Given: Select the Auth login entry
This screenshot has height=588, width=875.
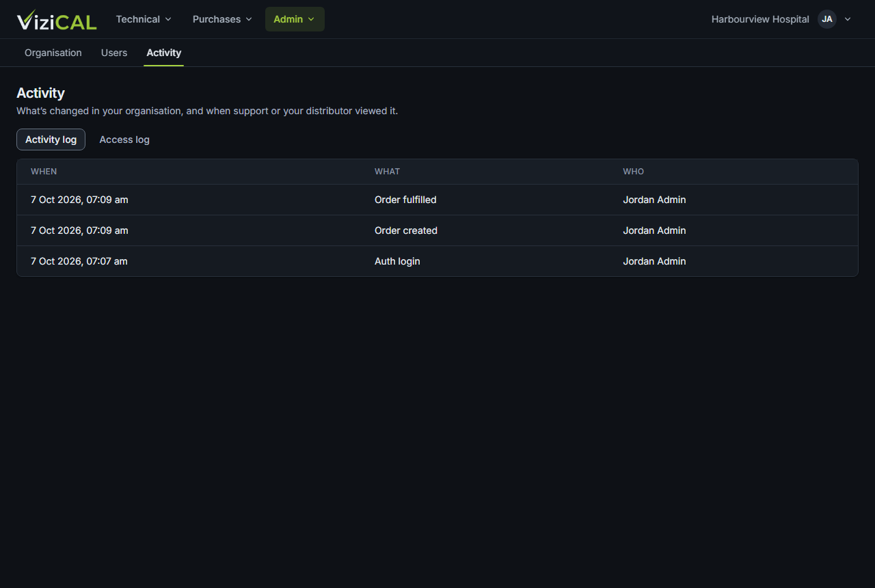Looking at the screenshot, I should (437, 261).
